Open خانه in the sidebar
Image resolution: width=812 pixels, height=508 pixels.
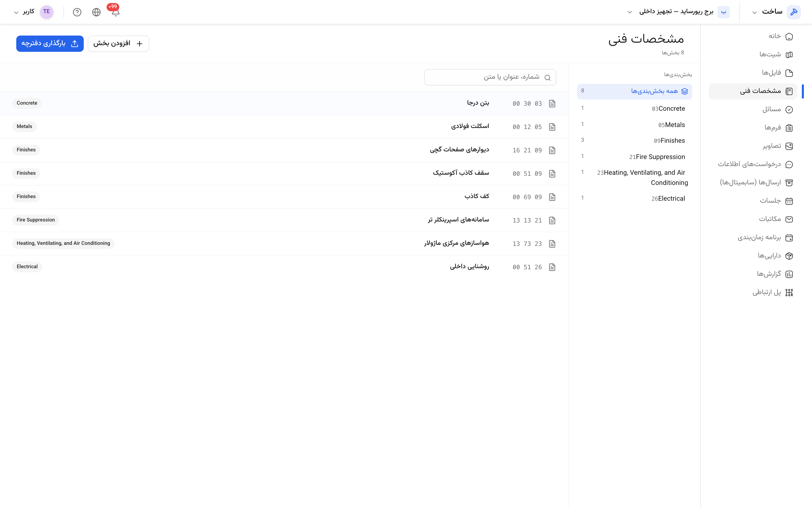click(x=753, y=36)
